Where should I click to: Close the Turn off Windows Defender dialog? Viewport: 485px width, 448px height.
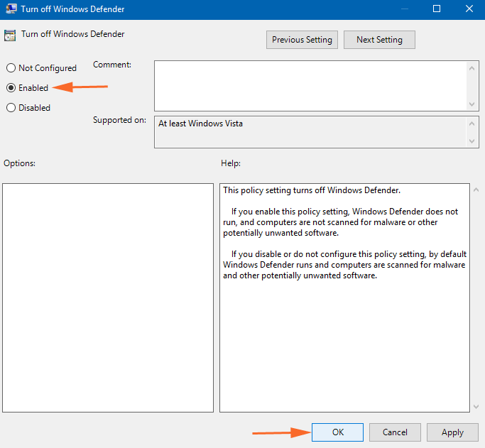pos(469,9)
